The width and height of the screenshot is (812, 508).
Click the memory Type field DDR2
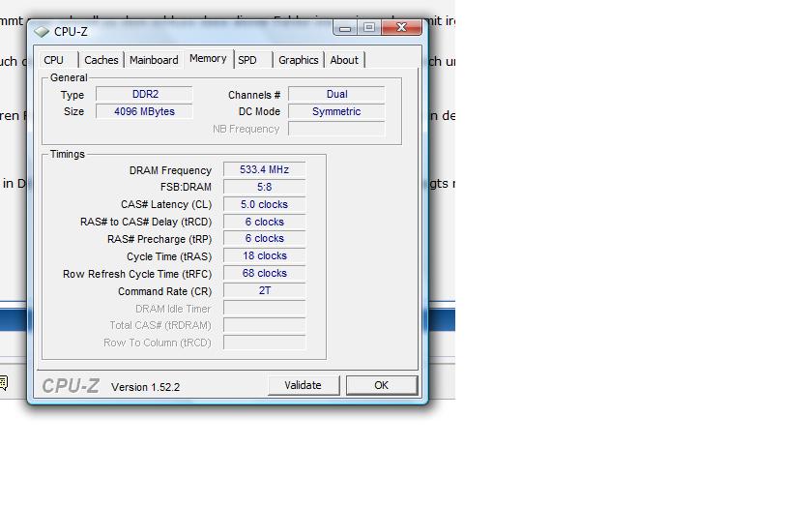144,95
